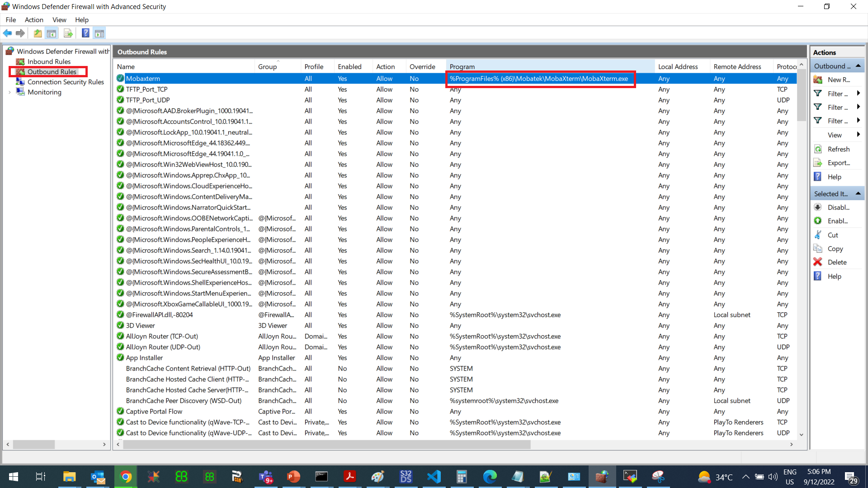868x488 pixels.
Task: Select Outbound Rules in the tree
Action: point(52,71)
